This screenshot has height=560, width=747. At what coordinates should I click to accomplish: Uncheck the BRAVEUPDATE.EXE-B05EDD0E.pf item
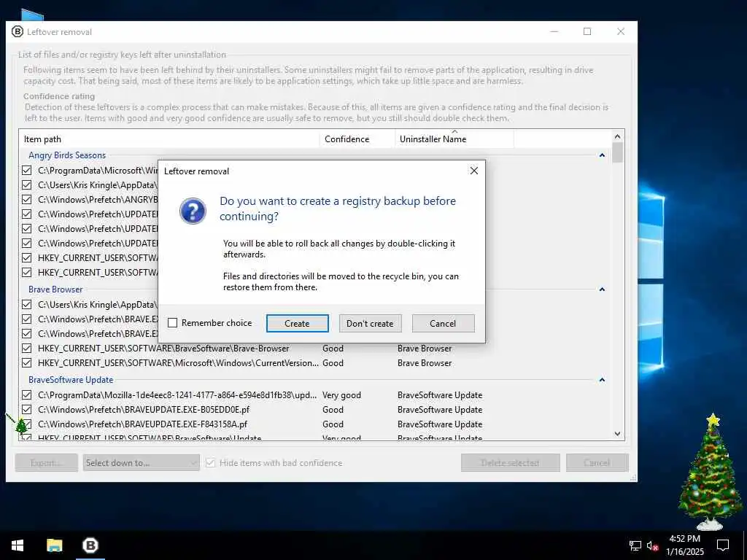27,410
